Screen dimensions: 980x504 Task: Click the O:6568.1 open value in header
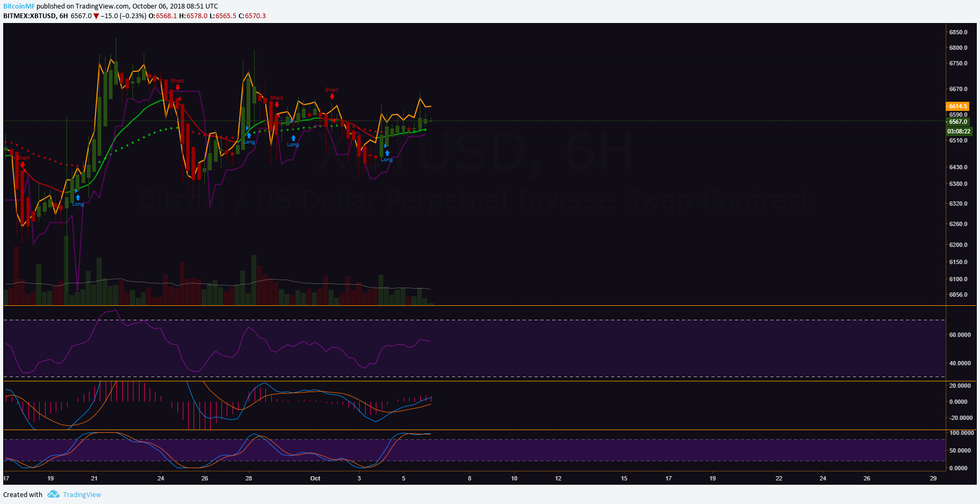(162, 16)
